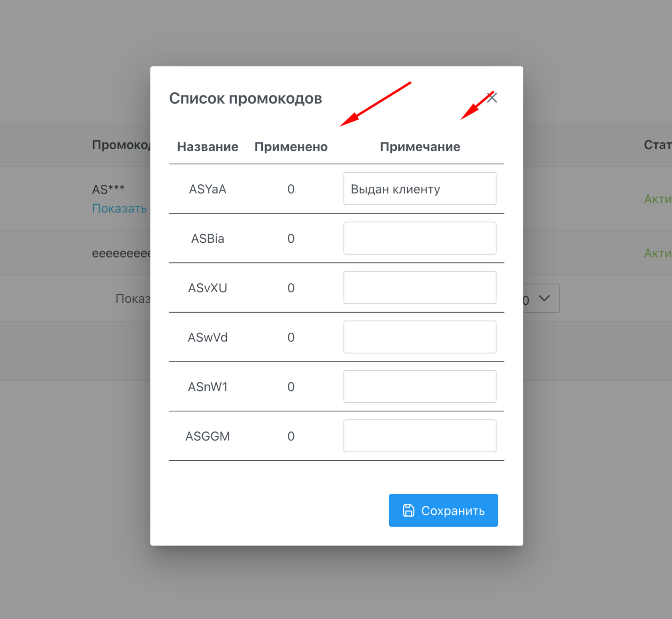This screenshot has width=672, height=619.
Task: Close the promo codes list dialog
Action: 492,98
